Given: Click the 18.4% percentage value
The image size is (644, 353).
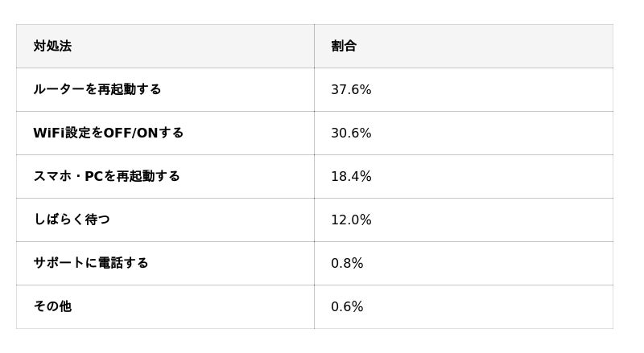Looking at the screenshot, I should tap(351, 177).
